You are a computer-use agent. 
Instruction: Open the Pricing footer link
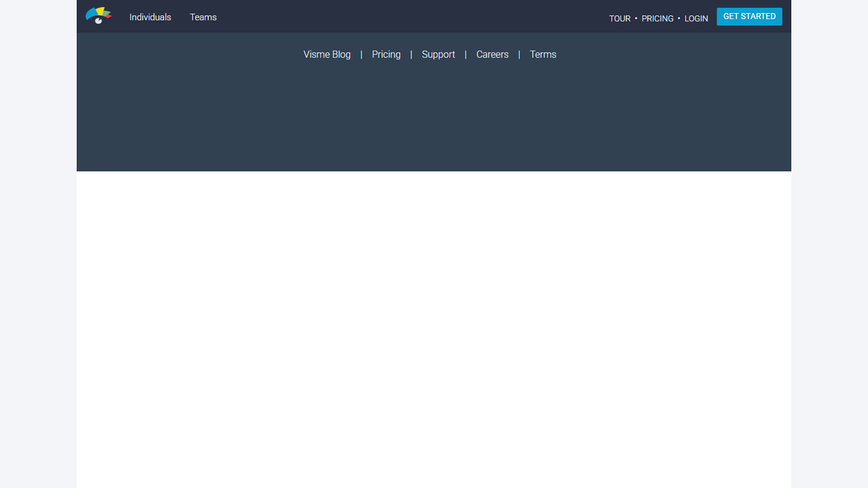[x=386, y=54]
